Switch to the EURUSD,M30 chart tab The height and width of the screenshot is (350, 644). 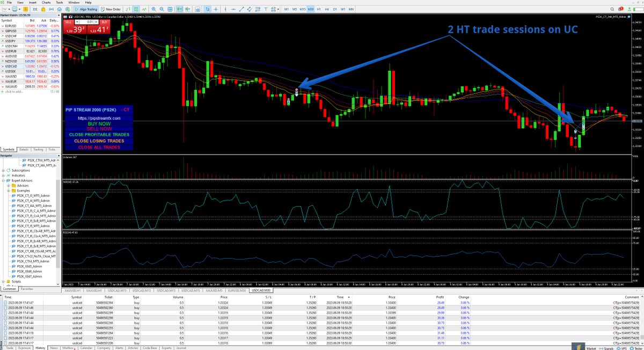pyautogui.click(x=237, y=290)
